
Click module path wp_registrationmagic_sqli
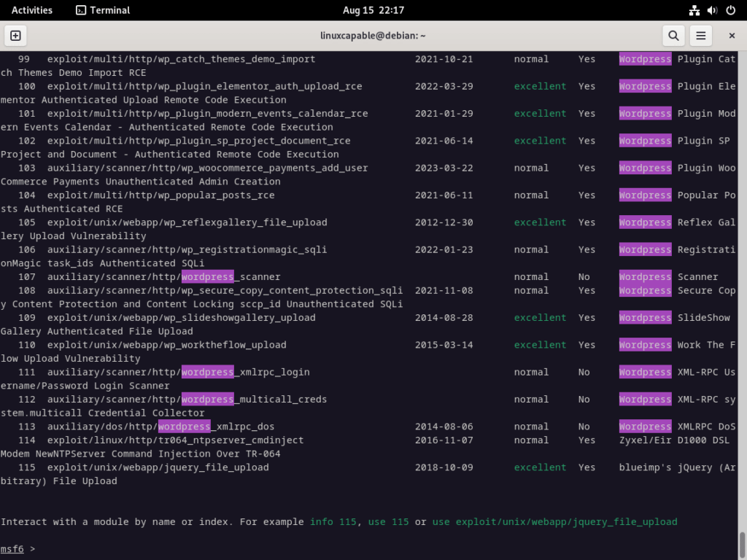tap(187, 249)
